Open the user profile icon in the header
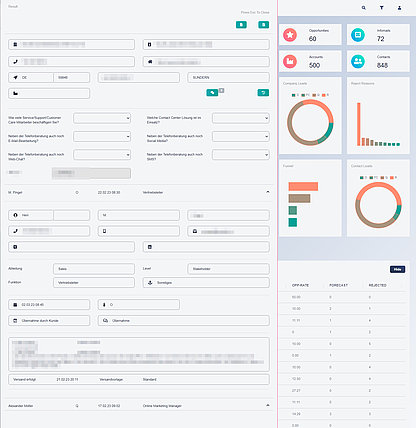Viewport: 416px width, 428px height. click(399, 8)
